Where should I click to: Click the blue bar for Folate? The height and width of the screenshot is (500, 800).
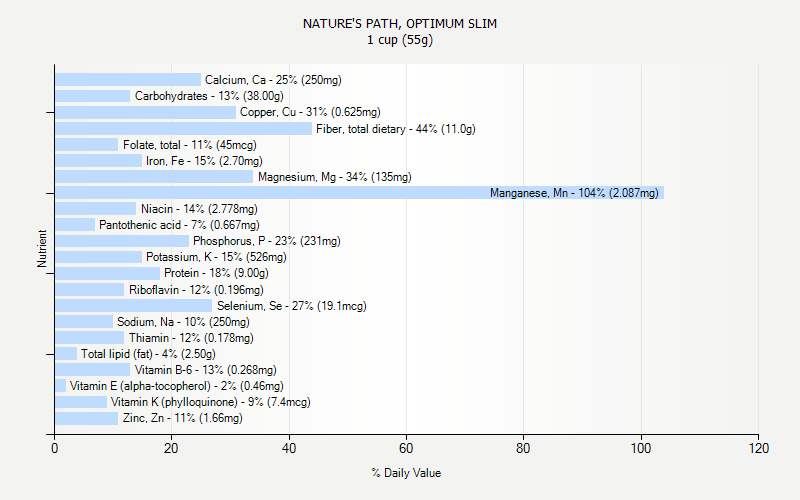(87, 145)
